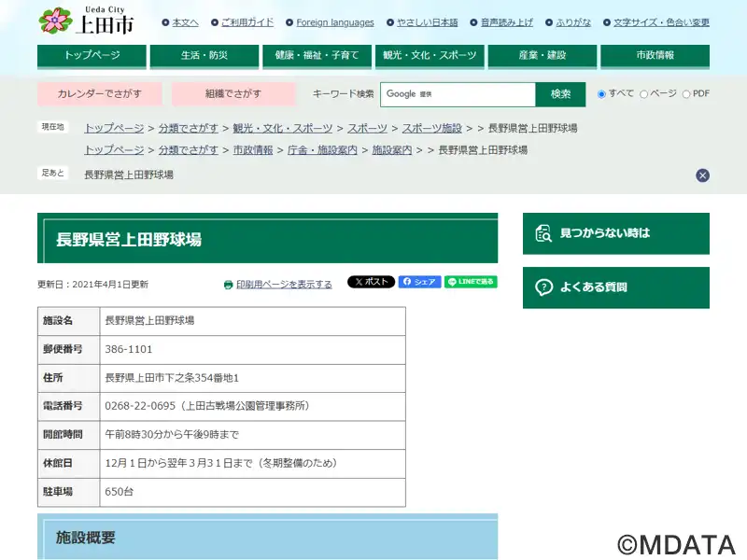Share page via Facebook share button

coord(419,282)
